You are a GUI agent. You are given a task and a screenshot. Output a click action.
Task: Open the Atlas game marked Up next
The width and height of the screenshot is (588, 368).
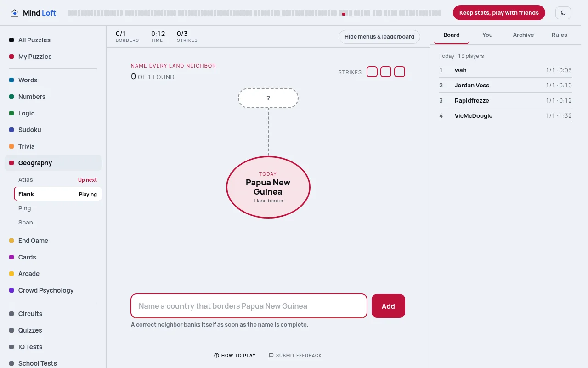point(57,180)
